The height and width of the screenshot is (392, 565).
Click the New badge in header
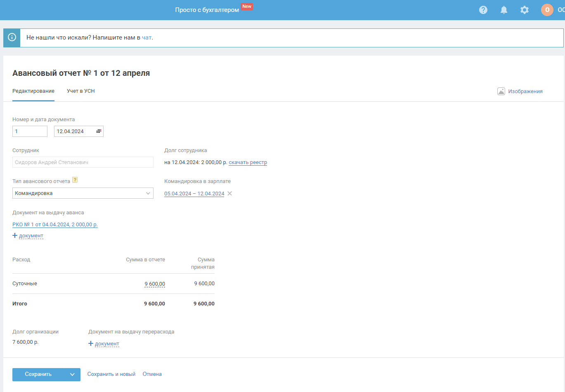coord(247,7)
